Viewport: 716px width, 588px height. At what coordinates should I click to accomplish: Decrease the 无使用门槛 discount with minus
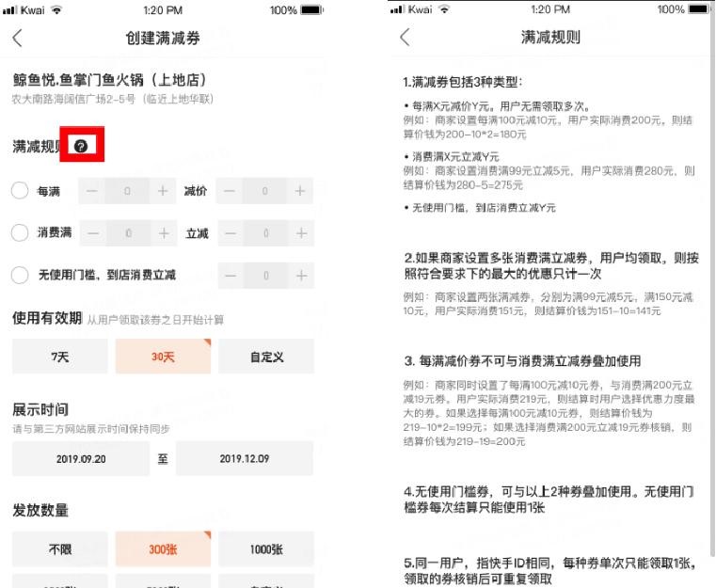pyautogui.click(x=231, y=276)
